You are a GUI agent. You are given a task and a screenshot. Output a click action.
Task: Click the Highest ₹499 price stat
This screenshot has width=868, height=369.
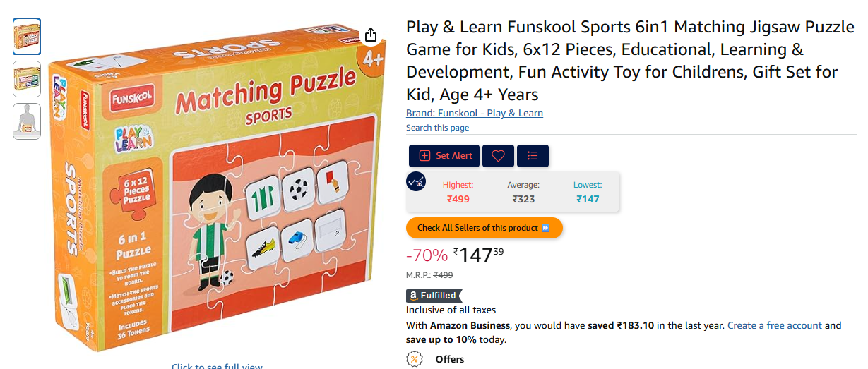[x=458, y=192]
